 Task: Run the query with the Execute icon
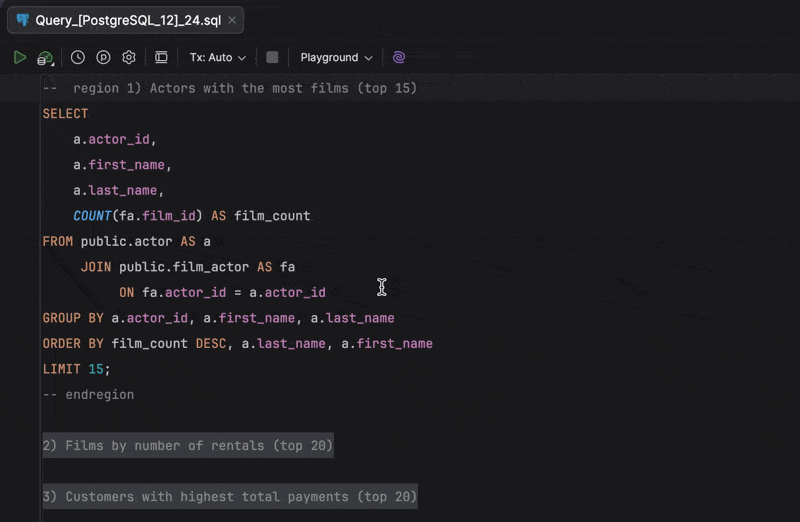point(20,58)
